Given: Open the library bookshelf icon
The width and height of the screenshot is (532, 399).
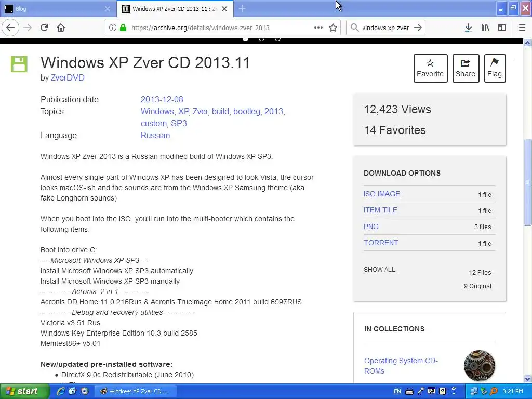Looking at the screenshot, I should [485, 28].
